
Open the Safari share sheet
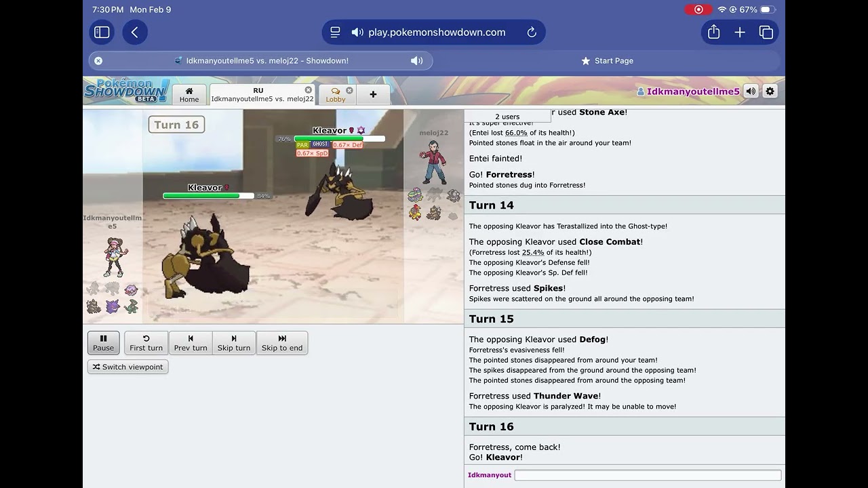click(x=713, y=32)
